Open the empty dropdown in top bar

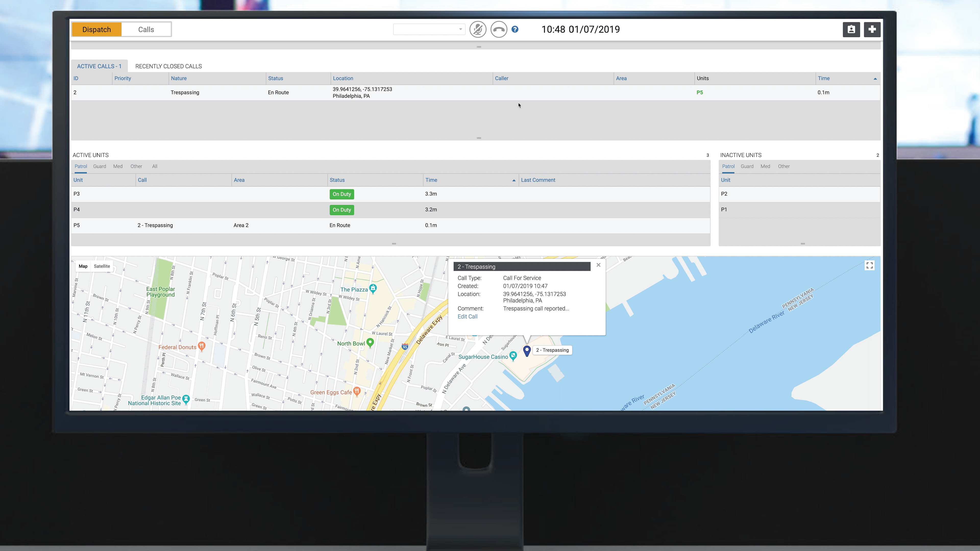point(429,29)
